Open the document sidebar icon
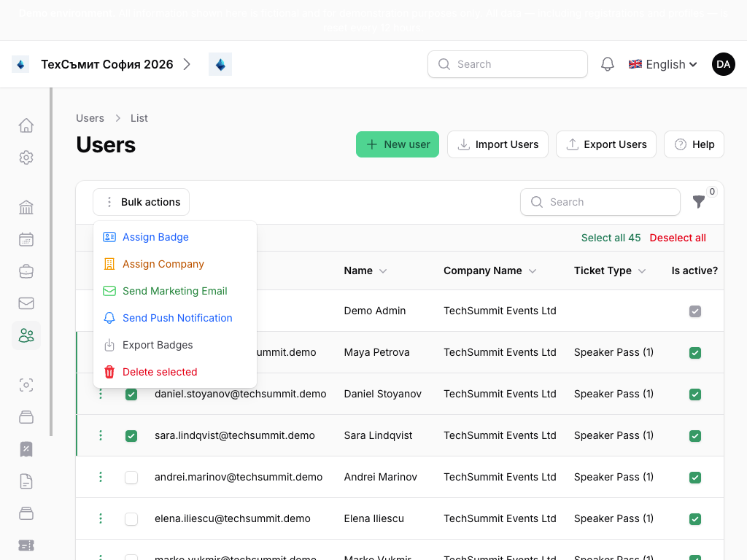Viewport: 747px width, 560px height. (x=26, y=481)
